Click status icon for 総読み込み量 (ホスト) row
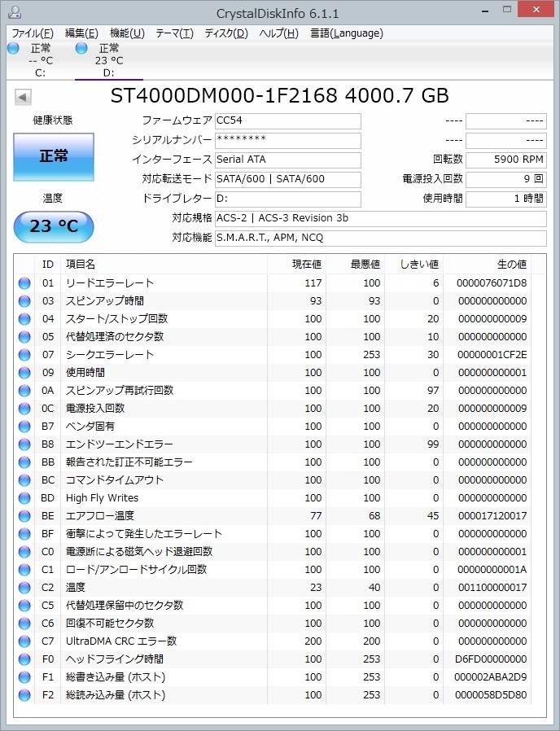560x731 pixels. (x=24, y=695)
